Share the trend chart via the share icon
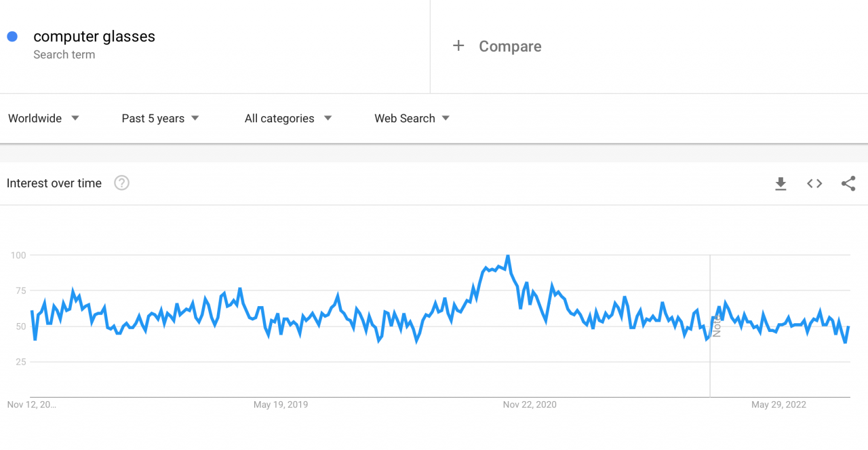Viewport: 868px width, 450px height. pyautogui.click(x=848, y=183)
